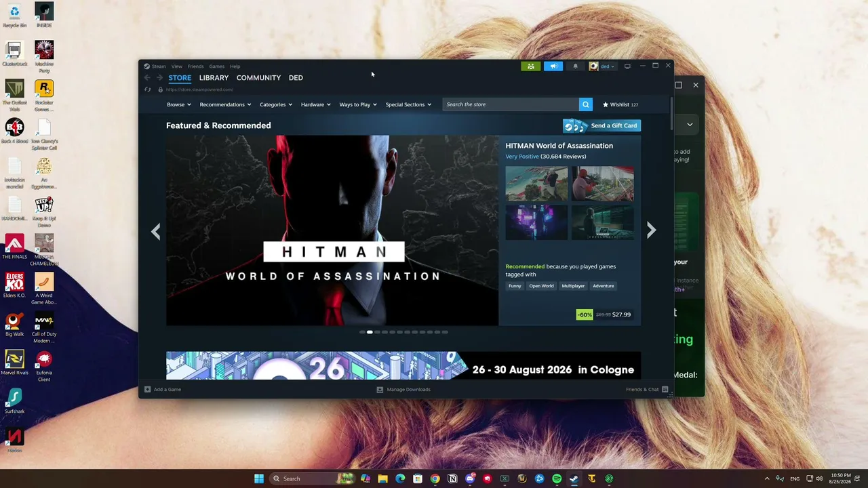Open the DED profile tab
This screenshot has height=488, width=868.
[296, 78]
